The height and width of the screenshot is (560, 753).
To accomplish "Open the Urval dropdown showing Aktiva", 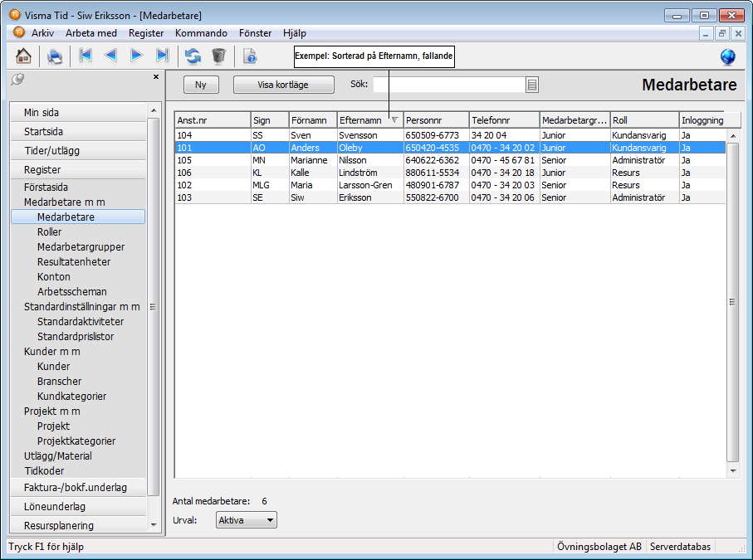I will tap(246, 520).
